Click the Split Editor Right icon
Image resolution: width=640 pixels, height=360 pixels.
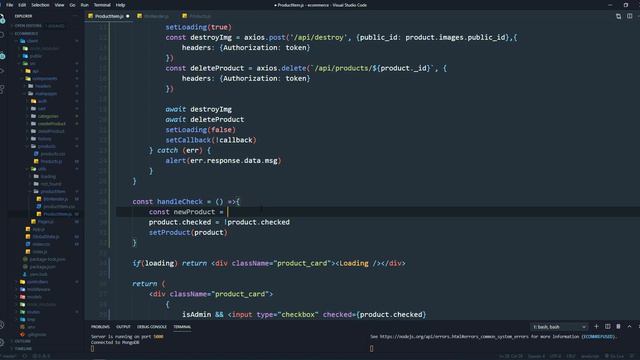629,16
